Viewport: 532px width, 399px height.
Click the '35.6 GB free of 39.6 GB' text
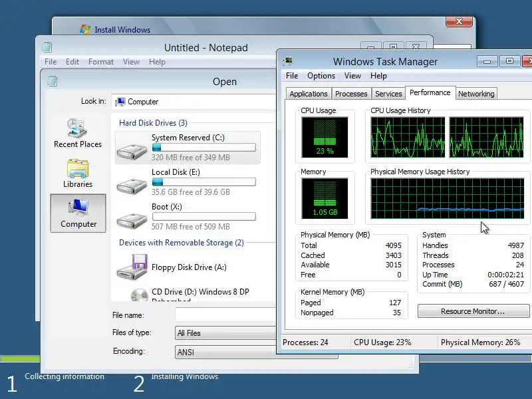[191, 192]
